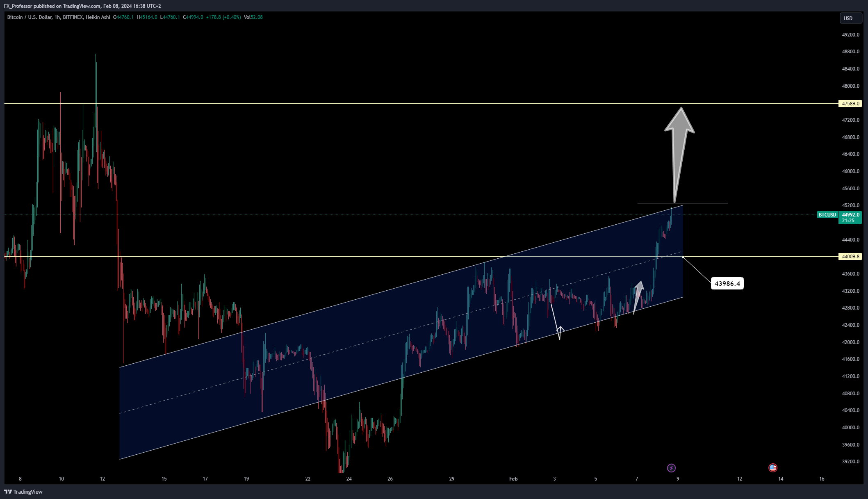Click the Bitcoin / U.S. Dollar chart title
The image size is (868, 499).
pyautogui.click(x=29, y=17)
